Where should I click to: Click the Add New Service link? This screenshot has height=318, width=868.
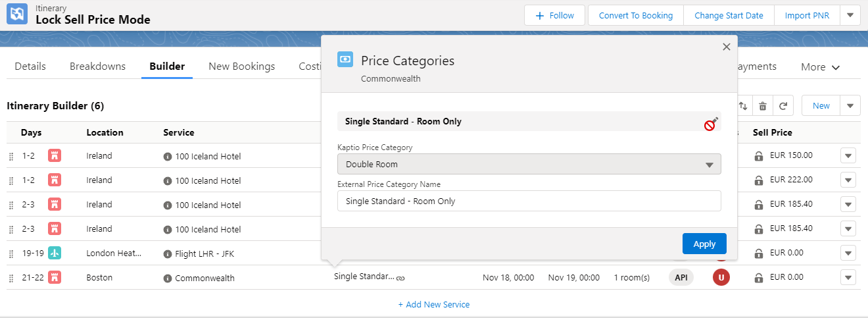tap(434, 304)
